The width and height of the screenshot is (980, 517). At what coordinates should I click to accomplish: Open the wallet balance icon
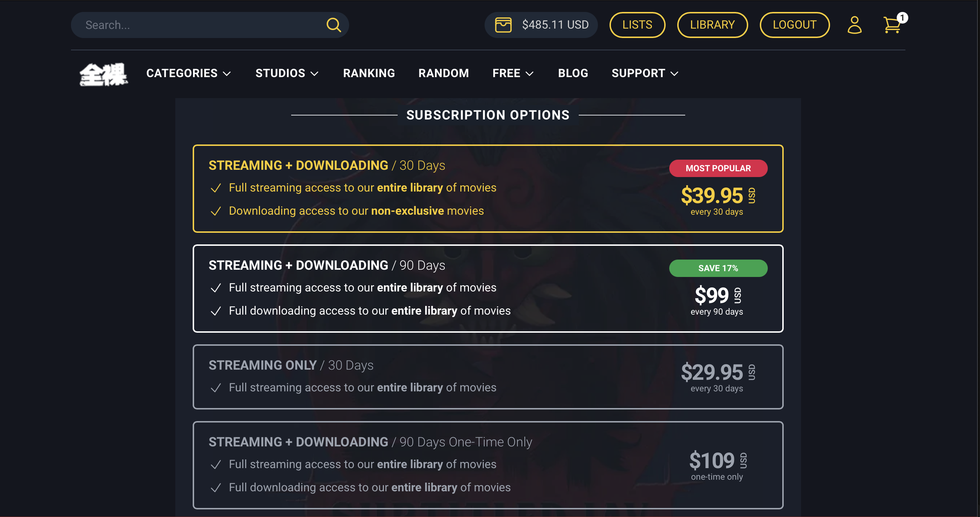point(503,25)
